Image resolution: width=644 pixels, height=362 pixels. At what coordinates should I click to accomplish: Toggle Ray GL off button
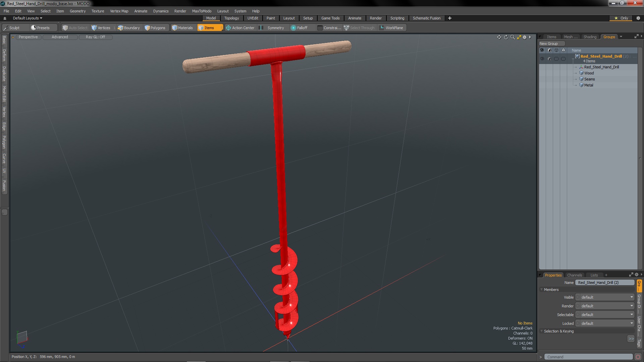coord(95,37)
